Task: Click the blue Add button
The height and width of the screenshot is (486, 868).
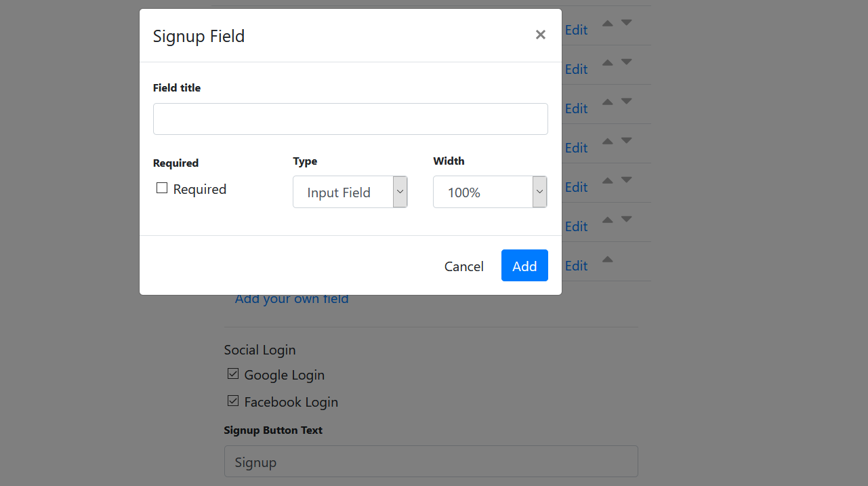Action: coord(524,266)
